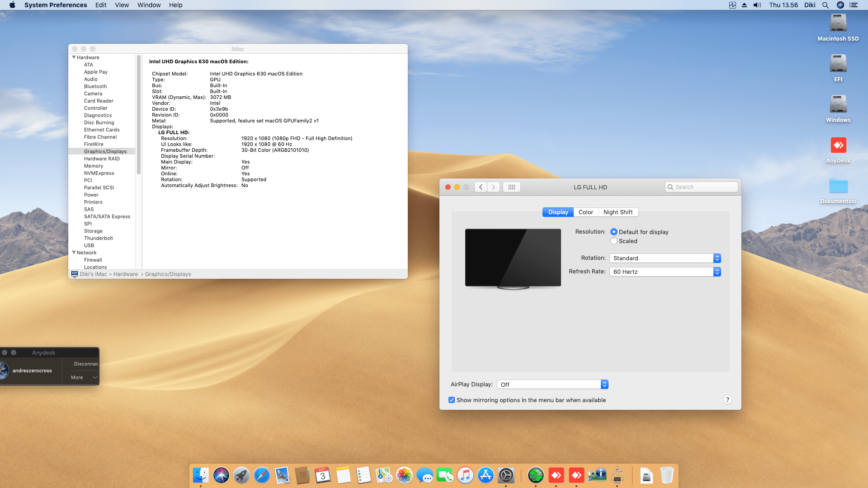The image size is (868, 488).
Task: Open FaceTime from the Dock
Action: point(445,475)
